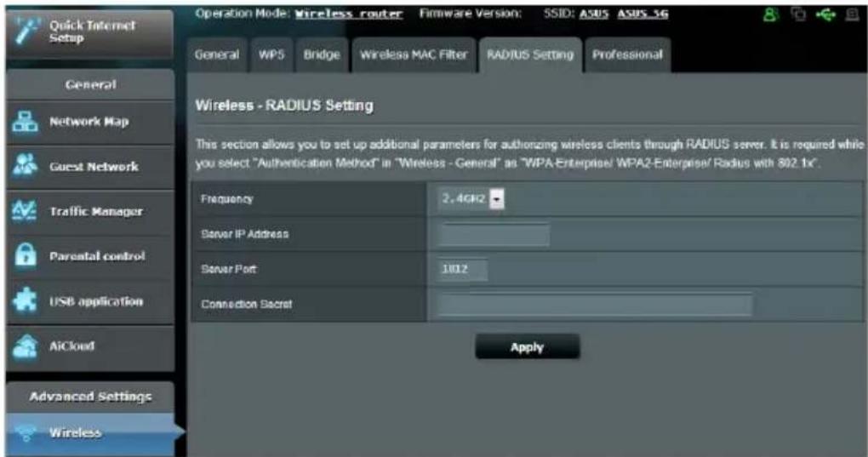Click the USB application puzzle icon
Viewport: 868px width, 457px height.
(25, 300)
